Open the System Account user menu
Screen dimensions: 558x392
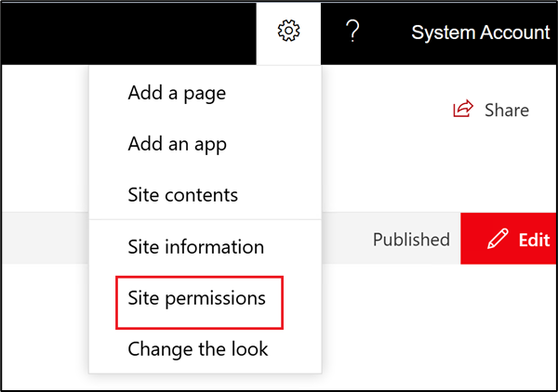coord(480,33)
